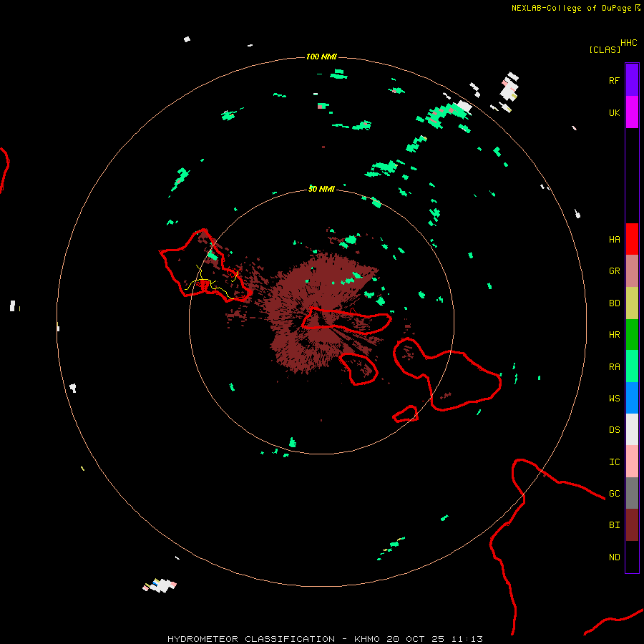This screenshot has width=644, height=644.
Task: Click the HYDROMETEOR CLASSIFICATION title text
Action: pyautogui.click(x=251, y=639)
